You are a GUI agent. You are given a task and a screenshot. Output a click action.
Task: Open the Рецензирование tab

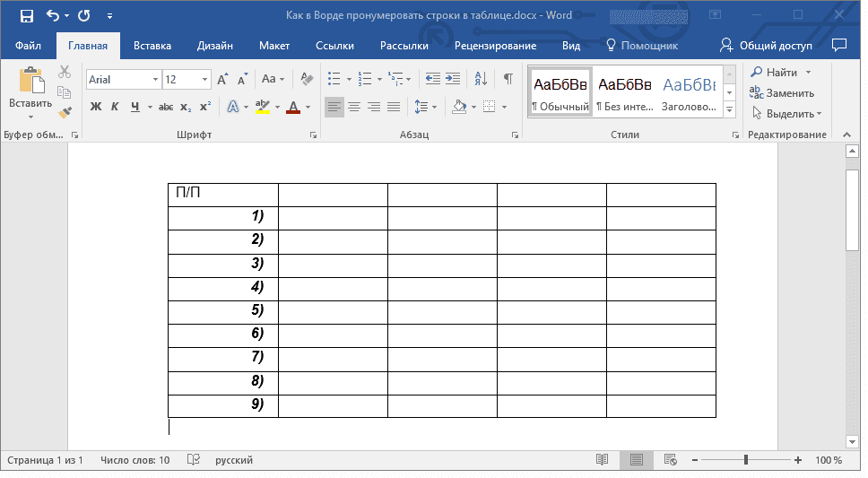495,46
